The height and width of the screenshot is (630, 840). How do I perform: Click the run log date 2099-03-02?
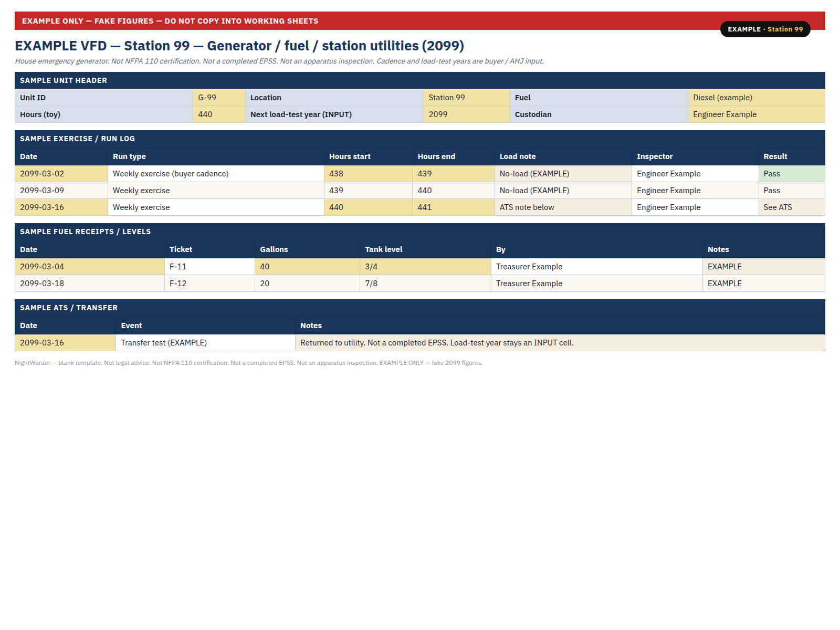point(61,174)
